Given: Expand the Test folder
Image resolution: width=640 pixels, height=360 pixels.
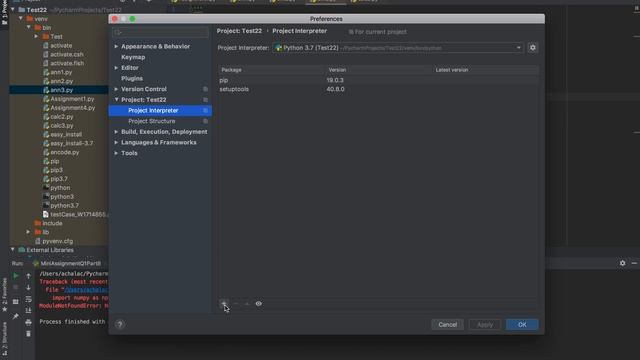Looking at the screenshot, I should tap(36, 36).
